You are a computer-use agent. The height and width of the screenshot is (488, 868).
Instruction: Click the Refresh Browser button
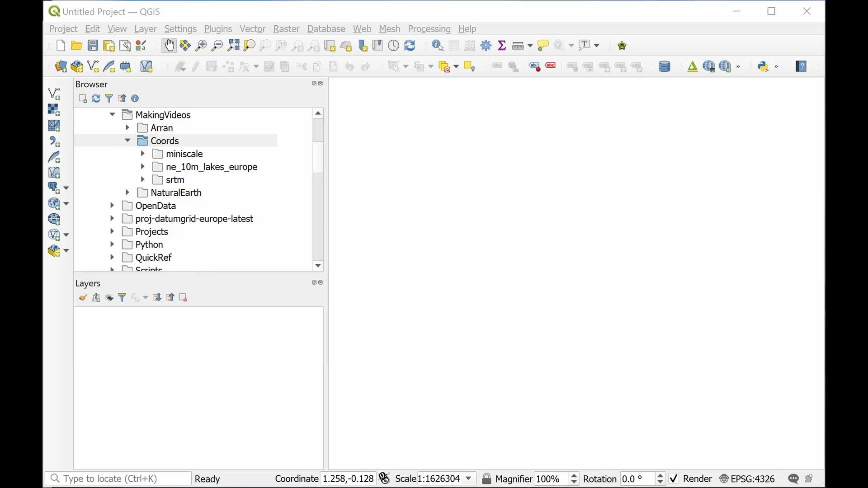click(x=95, y=99)
